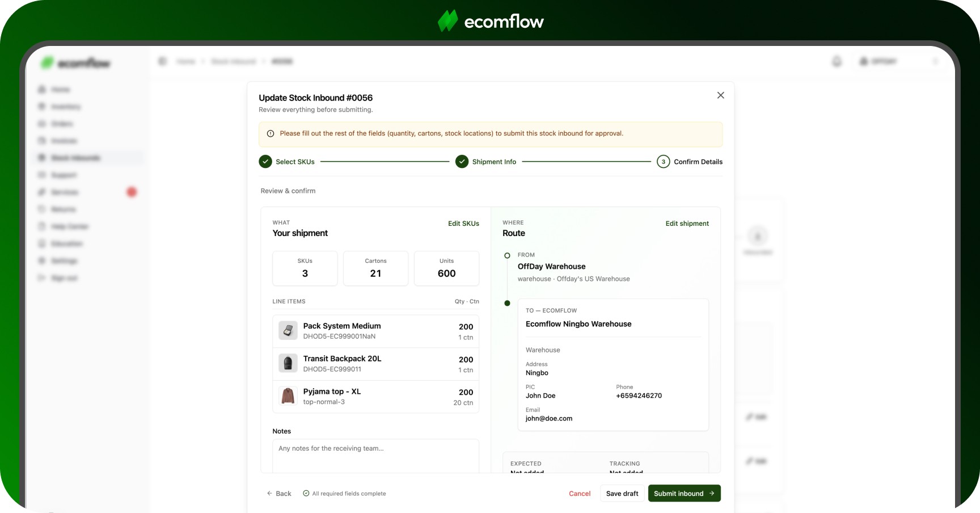Click the Submit inbound button
The width and height of the screenshot is (980, 513).
click(684, 494)
